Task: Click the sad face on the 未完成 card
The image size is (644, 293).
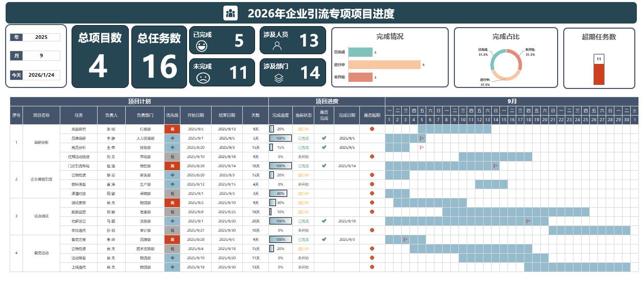Action: click(x=203, y=78)
